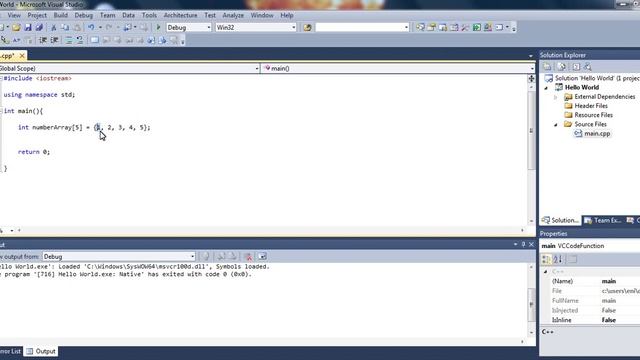Click the Copy icon in the toolbar

click(x=65, y=27)
